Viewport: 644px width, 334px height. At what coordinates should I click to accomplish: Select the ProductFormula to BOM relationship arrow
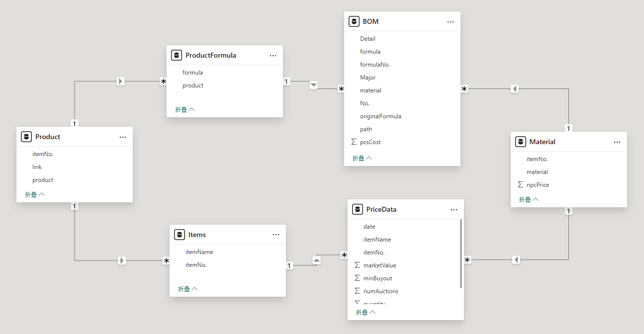(313, 85)
